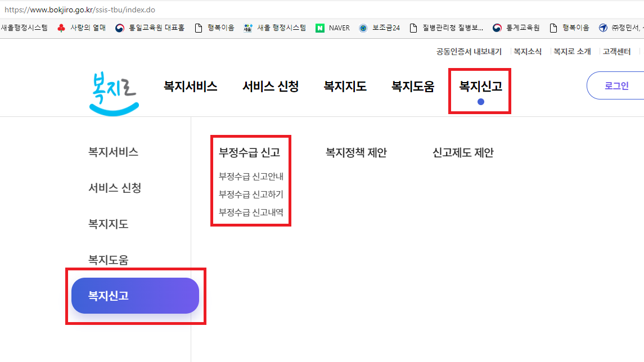Open the 복지서비스 top menu

(x=190, y=87)
